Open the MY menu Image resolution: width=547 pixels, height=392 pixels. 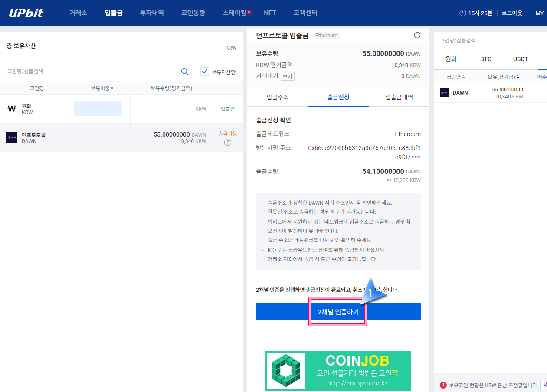coord(539,13)
